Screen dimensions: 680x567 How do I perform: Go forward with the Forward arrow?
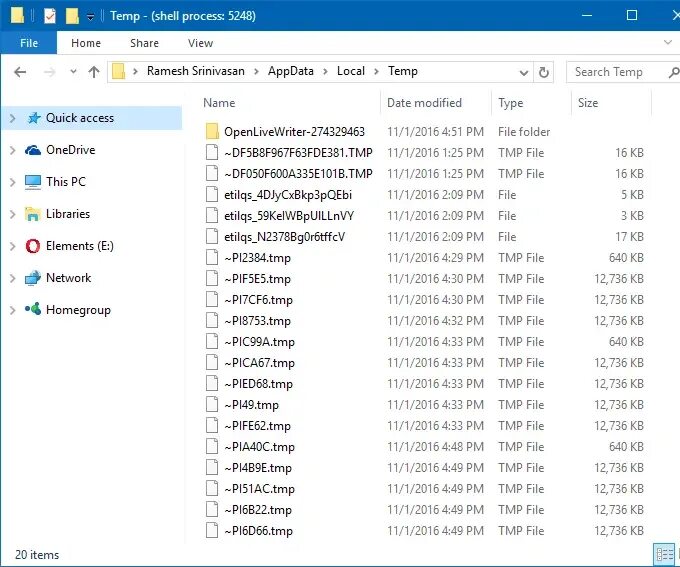[50, 72]
